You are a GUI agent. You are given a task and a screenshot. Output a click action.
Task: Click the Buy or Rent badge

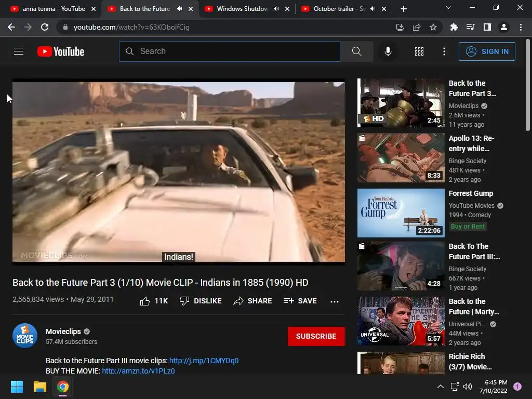point(468,227)
